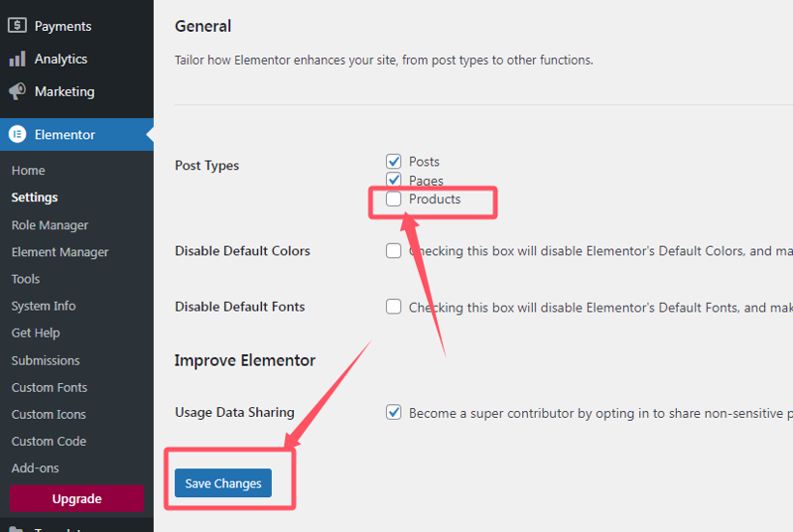Open System Info from the sidebar

[x=44, y=306]
